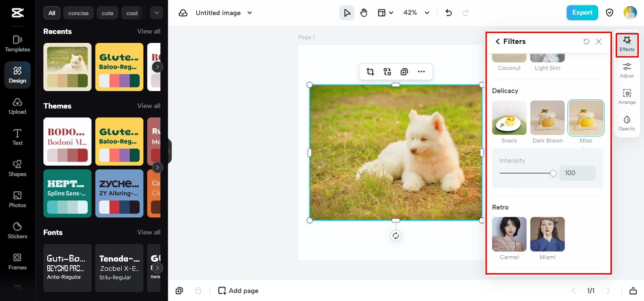Select the All style tag

tap(52, 13)
